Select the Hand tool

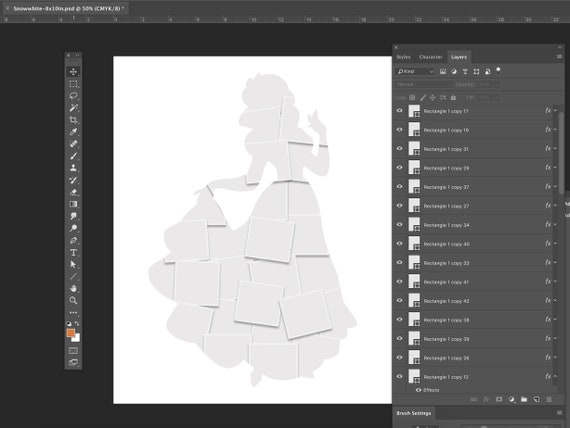coord(73,288)
